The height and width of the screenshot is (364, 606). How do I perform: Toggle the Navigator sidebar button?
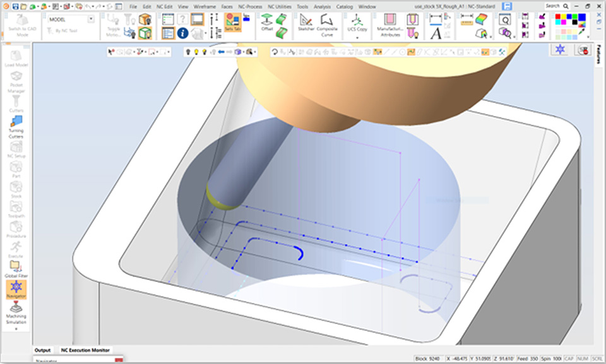click(16, 290)
